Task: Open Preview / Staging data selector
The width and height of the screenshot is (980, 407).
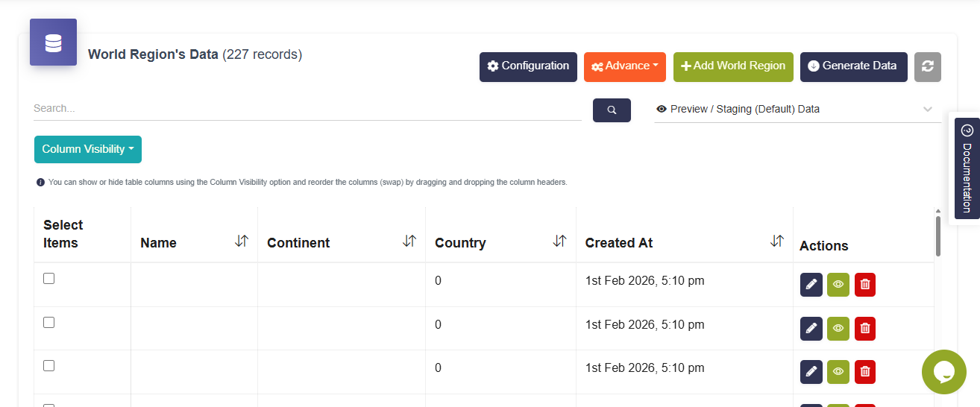Action: pyautogui.click(x=795, y=109)
